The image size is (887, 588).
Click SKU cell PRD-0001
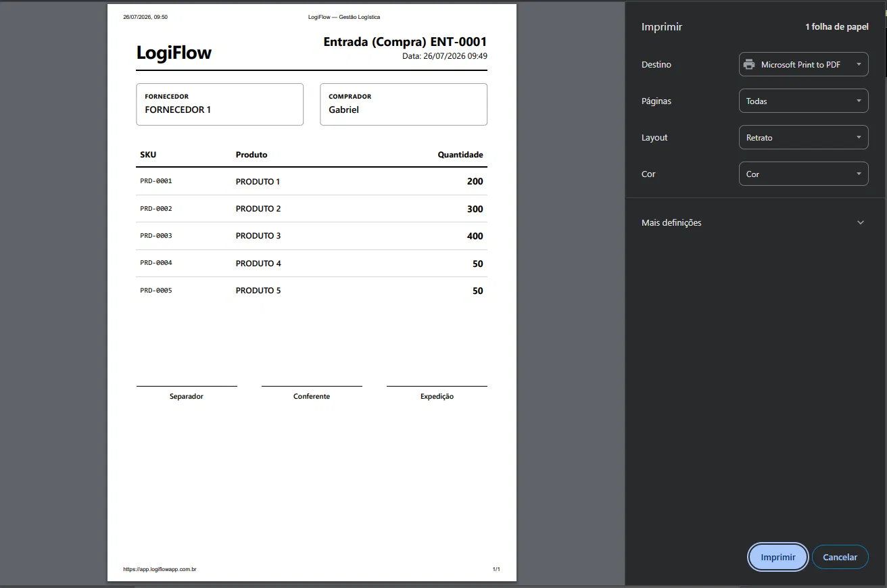156,181
